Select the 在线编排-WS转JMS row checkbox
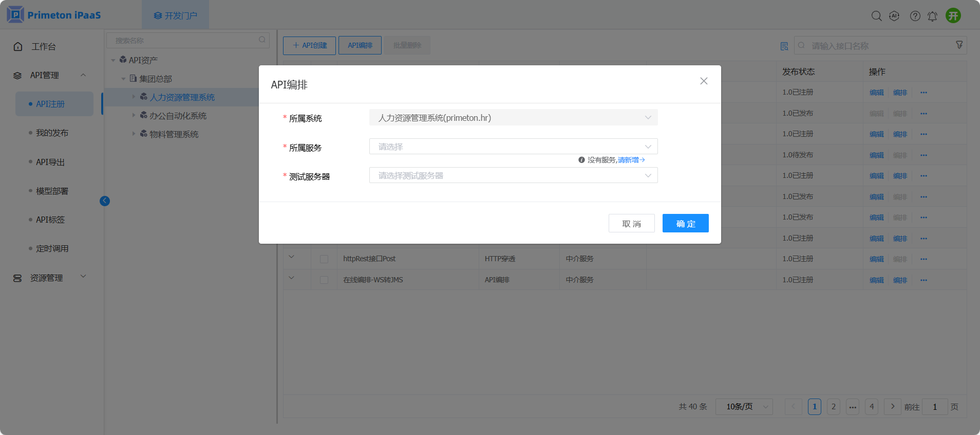 tap(324, 280)
